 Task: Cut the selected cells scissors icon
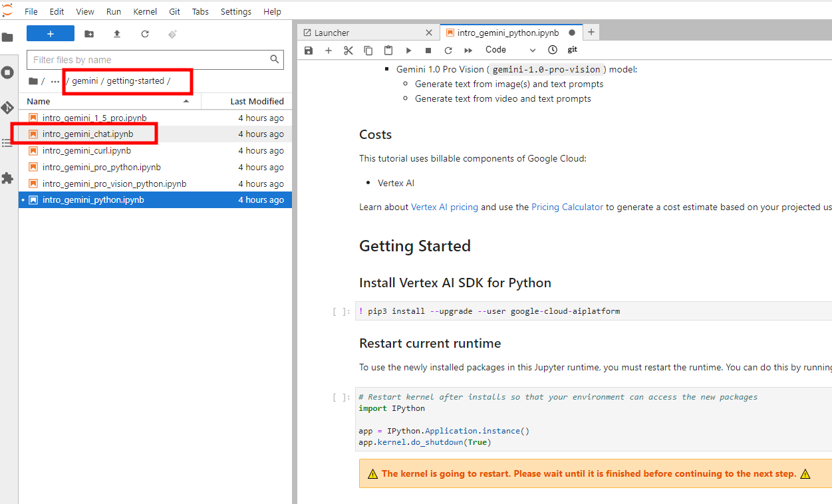point(348,50)
